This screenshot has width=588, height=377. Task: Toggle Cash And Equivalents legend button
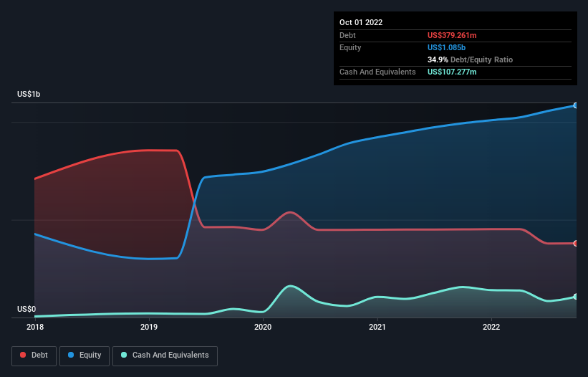click(165, 355)
